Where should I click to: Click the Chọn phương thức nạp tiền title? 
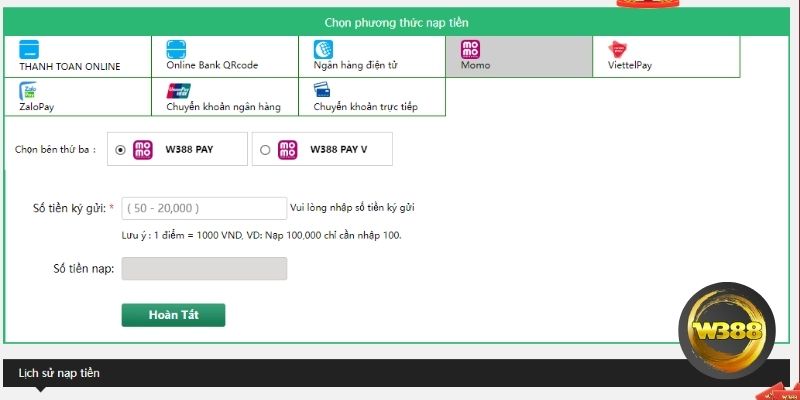[x=396, y=23]
